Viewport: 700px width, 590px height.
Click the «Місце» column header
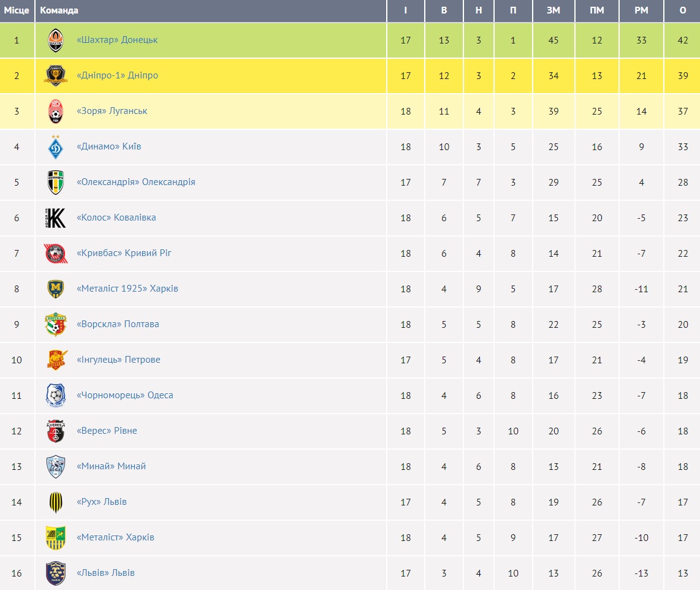(x=17, y=10)
